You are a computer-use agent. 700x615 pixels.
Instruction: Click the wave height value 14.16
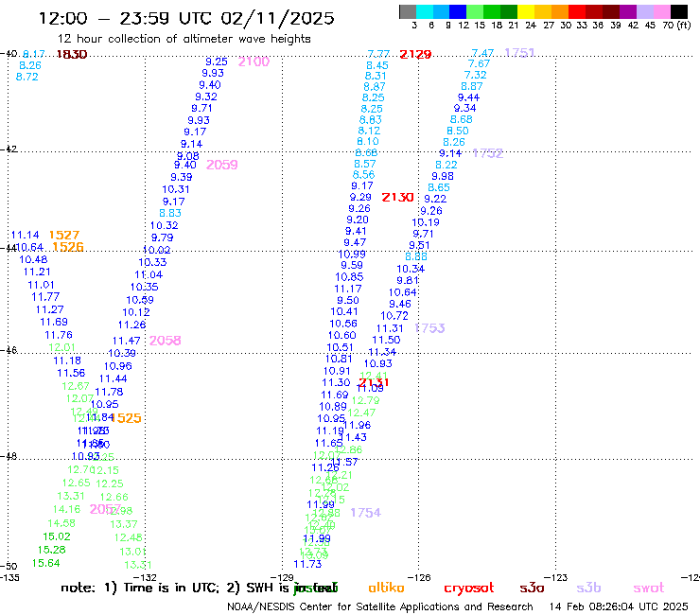tap(66, 509)
